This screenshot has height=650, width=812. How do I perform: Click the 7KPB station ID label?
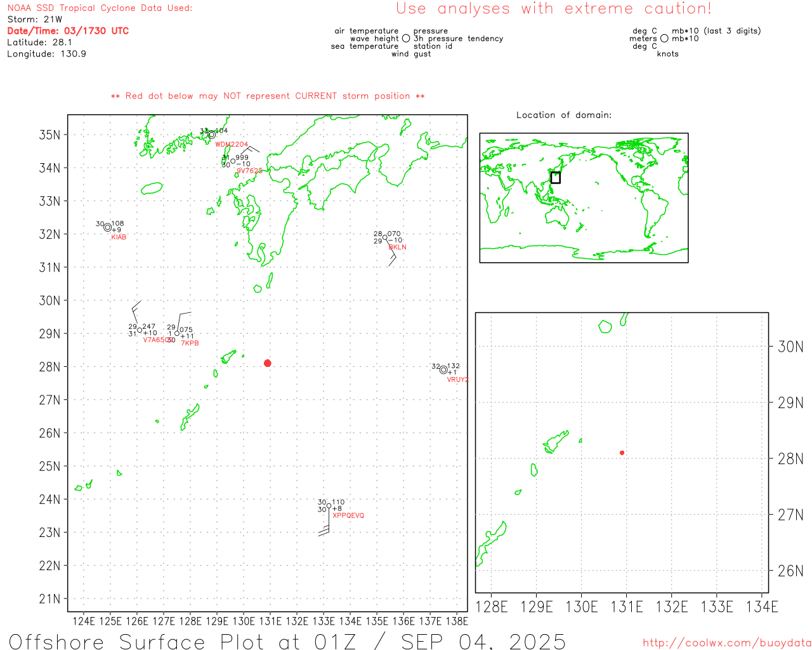[x=190, y=343]
